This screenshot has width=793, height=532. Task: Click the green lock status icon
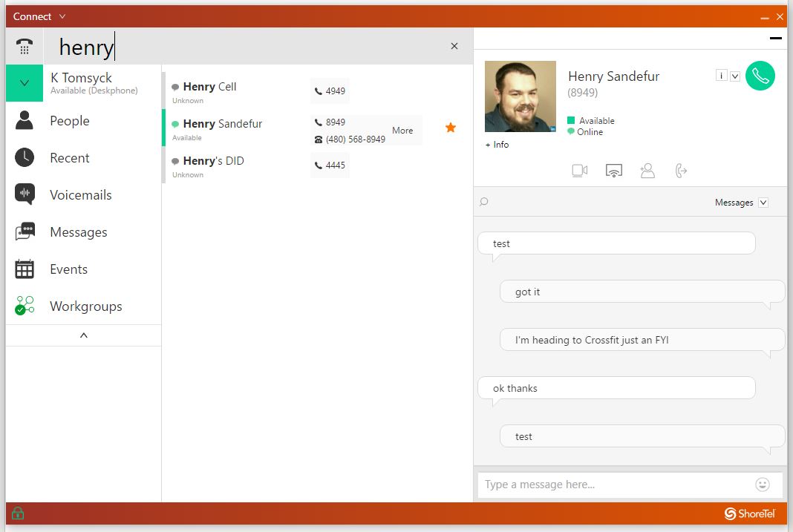click(18, 513)
